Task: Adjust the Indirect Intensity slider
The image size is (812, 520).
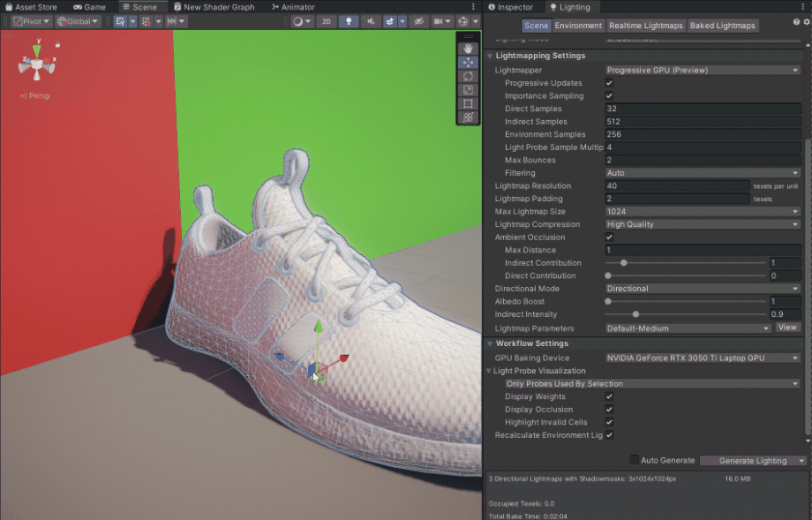Action: pyautogui.click(x=635, y=314)
